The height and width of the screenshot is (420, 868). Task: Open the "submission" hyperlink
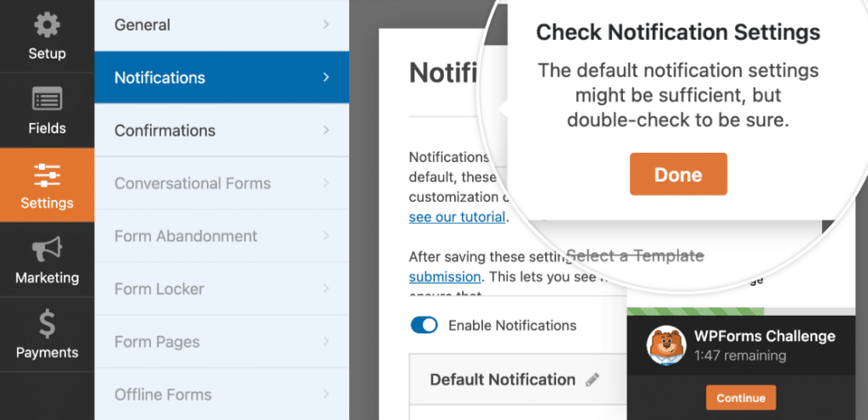[x=445, y=277]
